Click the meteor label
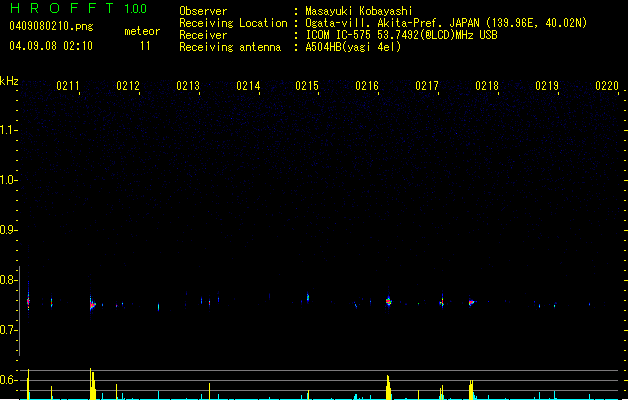The height and width of the screenshot is (400, 629). 142,31
